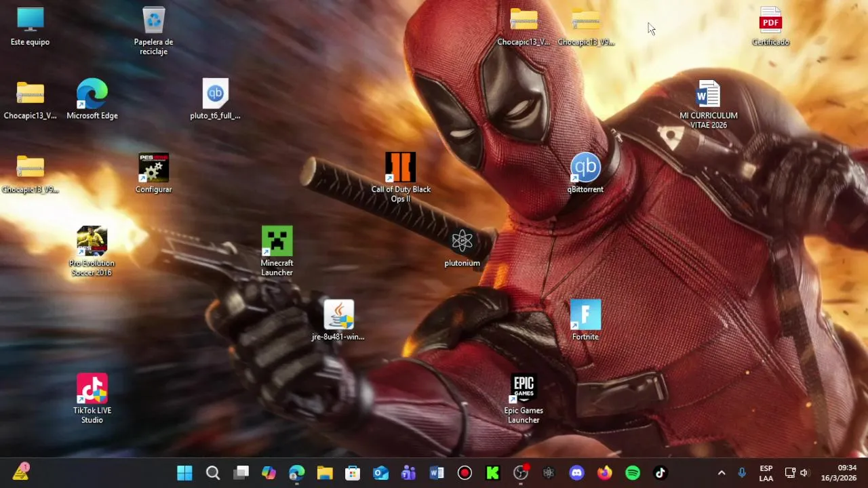Select the Fortnite desktop shortcut
Viewport: 868px width, 488px height.
pos(585,321)
